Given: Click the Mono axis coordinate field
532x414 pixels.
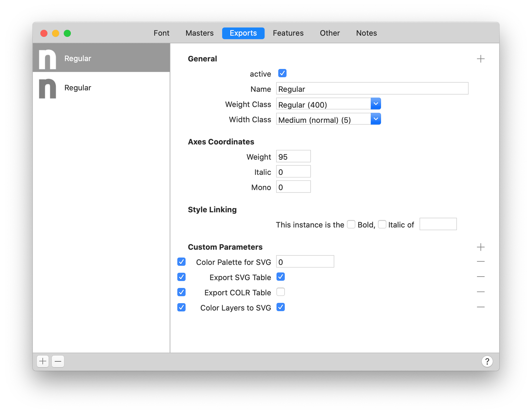Looking at the screenshot, I should [293, 187].
